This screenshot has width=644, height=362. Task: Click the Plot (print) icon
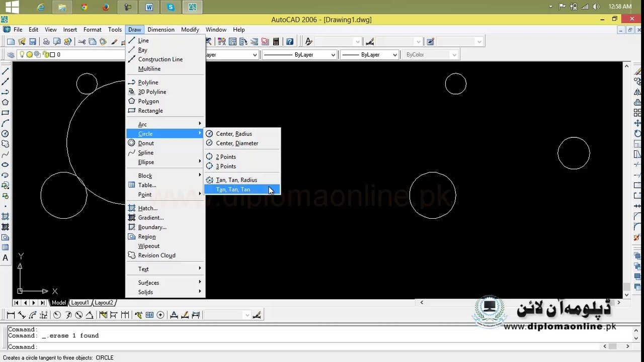click(x=46, y=42)
